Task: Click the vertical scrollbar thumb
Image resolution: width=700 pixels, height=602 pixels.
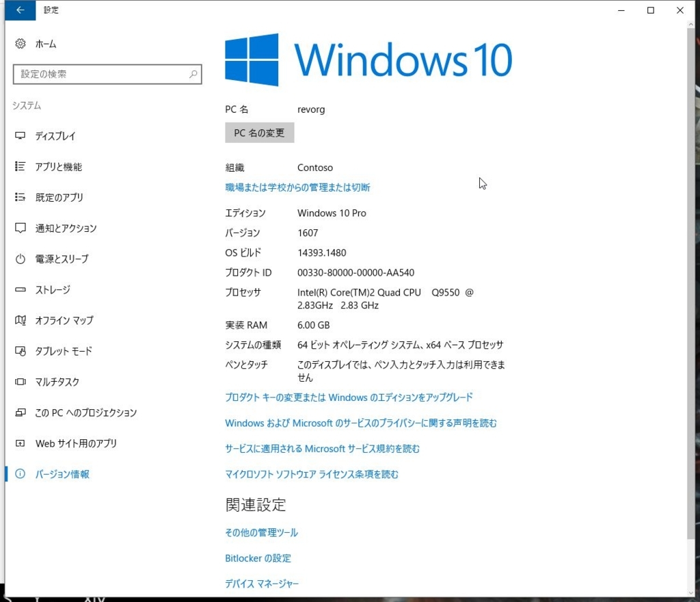Action: click(x=690, y=284)
